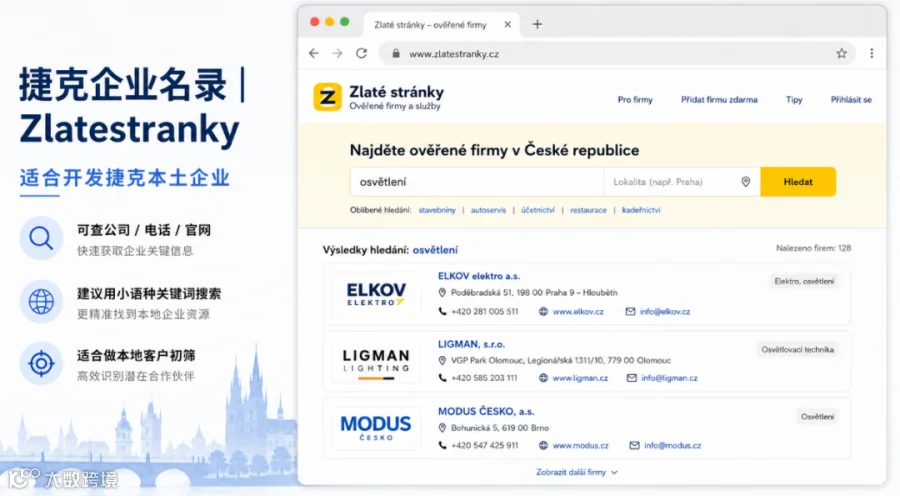Viewport: 900px width, 496px height.
Task: Click the Osvětlení tag on the MODUS card
Action: (x=817, y=417)
